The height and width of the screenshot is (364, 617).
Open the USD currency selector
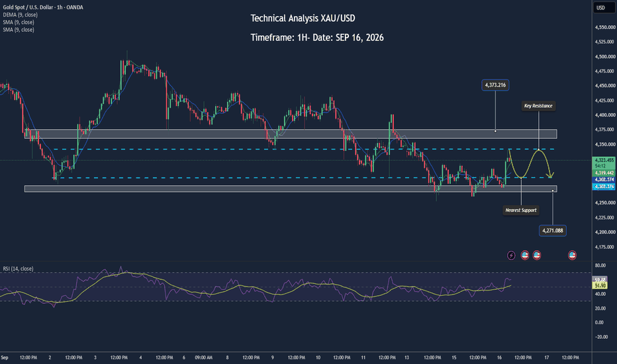600,8
